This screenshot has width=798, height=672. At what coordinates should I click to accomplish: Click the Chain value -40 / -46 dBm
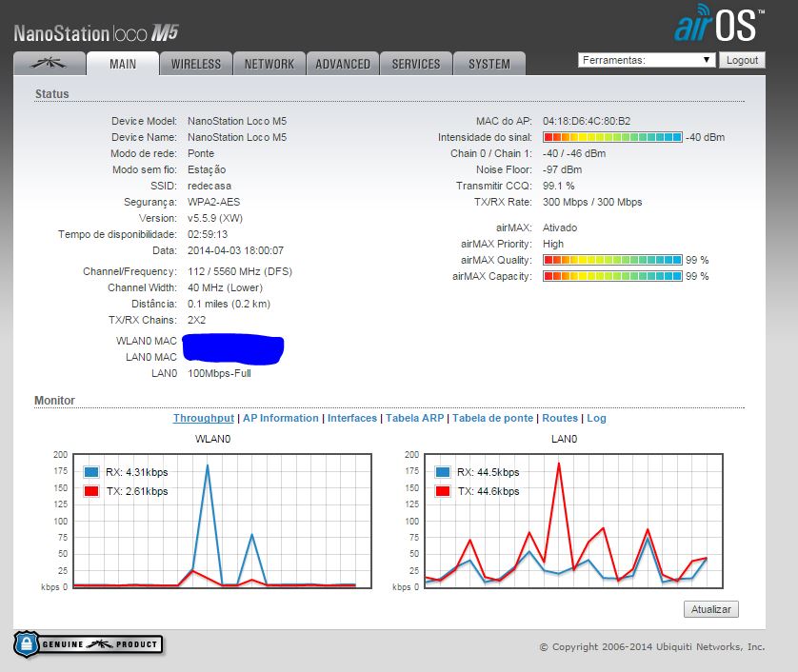click(x=574, y=153)
